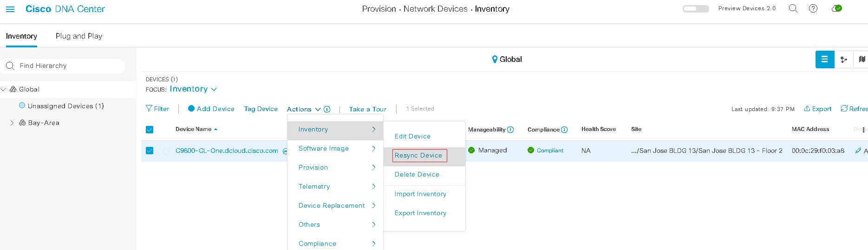Click the MAC Address column header

(x=810, y=129)
